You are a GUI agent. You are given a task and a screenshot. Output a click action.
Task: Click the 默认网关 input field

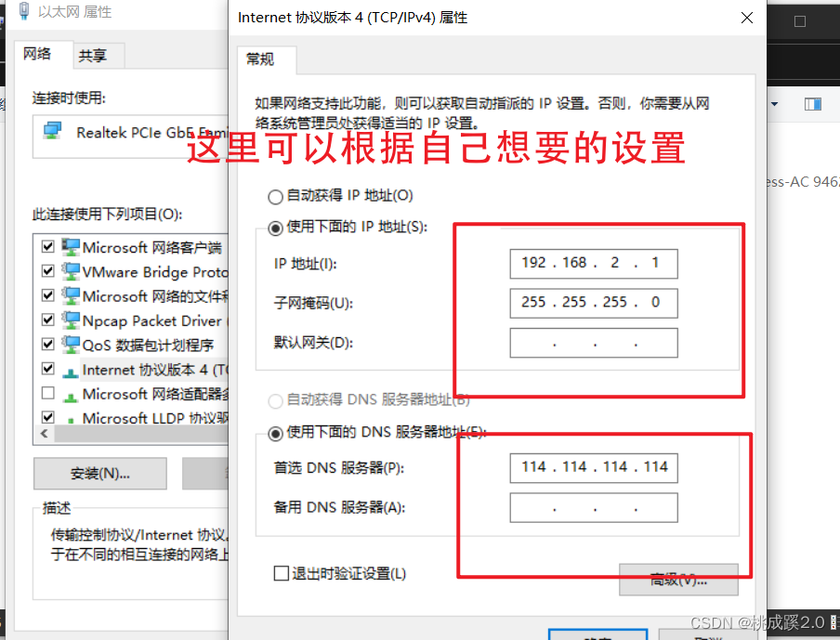[594, 343]
